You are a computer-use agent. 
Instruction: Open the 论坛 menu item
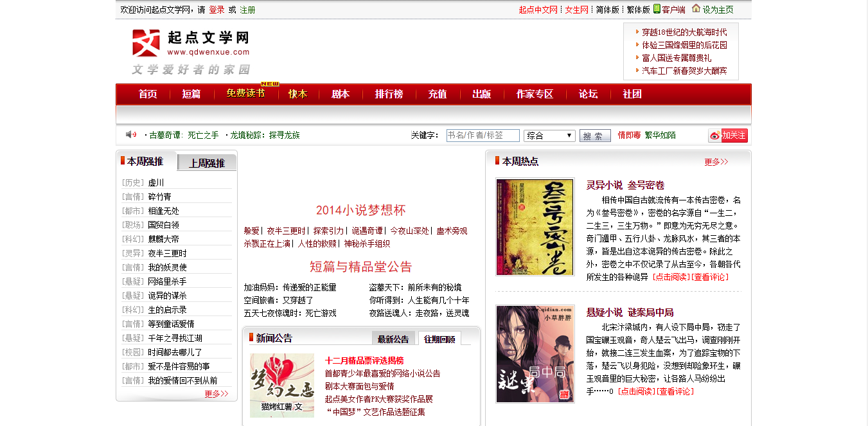pos(589,94)
